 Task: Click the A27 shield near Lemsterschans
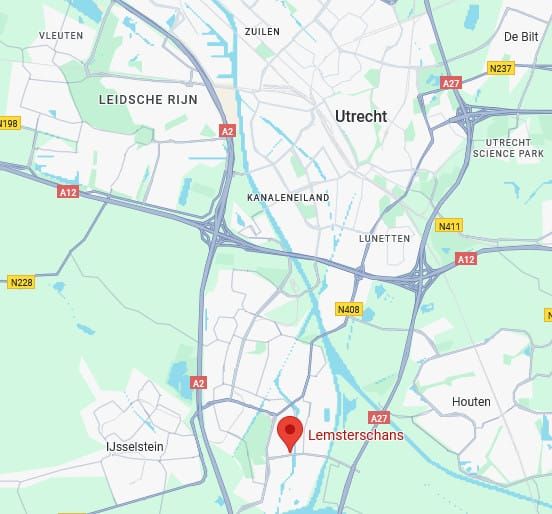click(379, 418)
